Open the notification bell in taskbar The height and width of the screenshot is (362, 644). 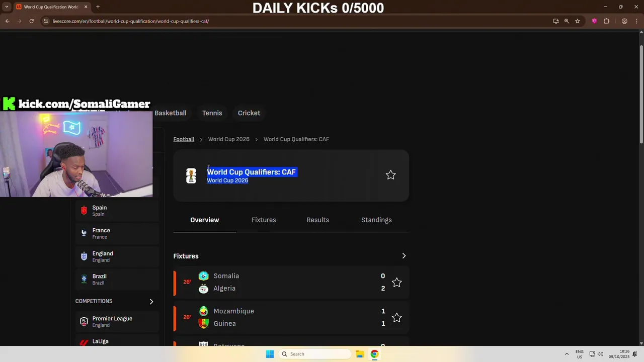click(x=635, y=354)
